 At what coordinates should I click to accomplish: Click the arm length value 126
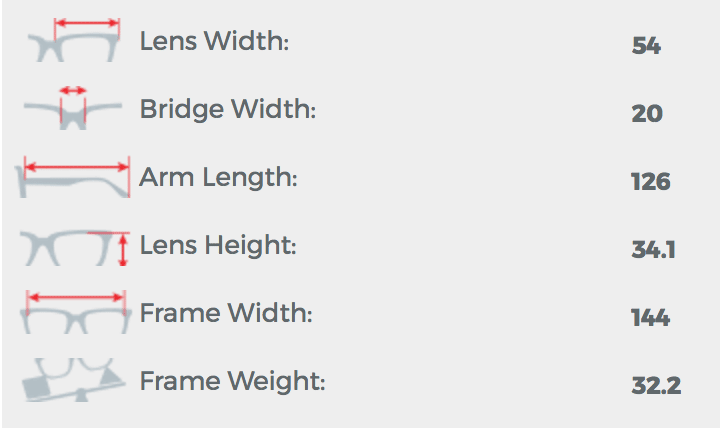pos(651,181)
